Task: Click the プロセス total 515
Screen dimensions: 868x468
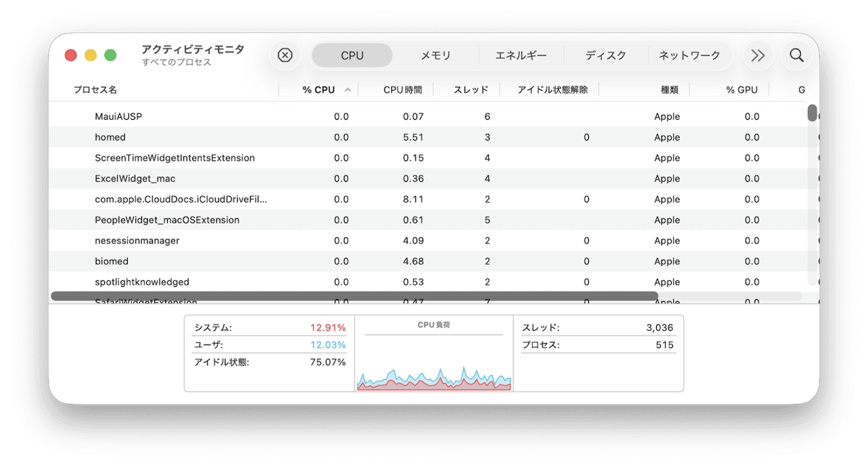Action: 665,345
